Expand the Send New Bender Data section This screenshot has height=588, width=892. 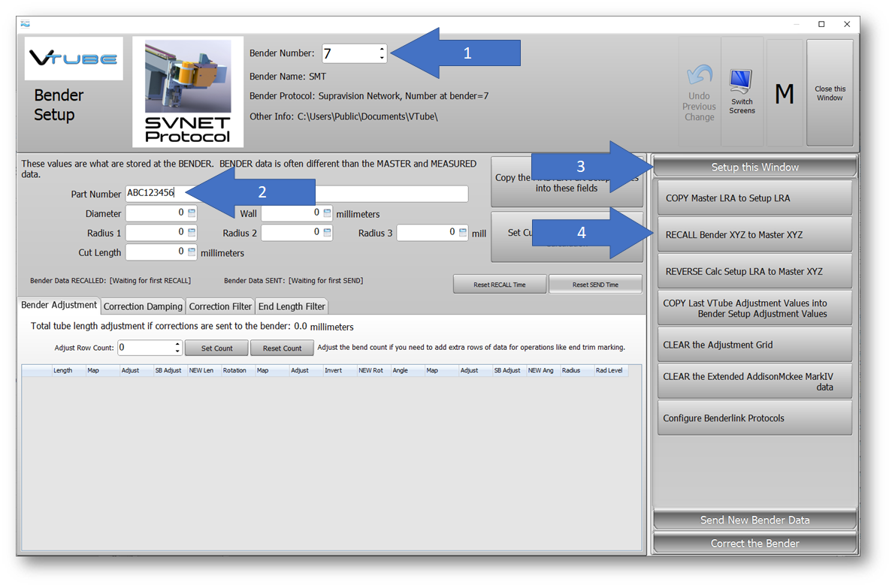pyautogui.click(x=754, y=520)
